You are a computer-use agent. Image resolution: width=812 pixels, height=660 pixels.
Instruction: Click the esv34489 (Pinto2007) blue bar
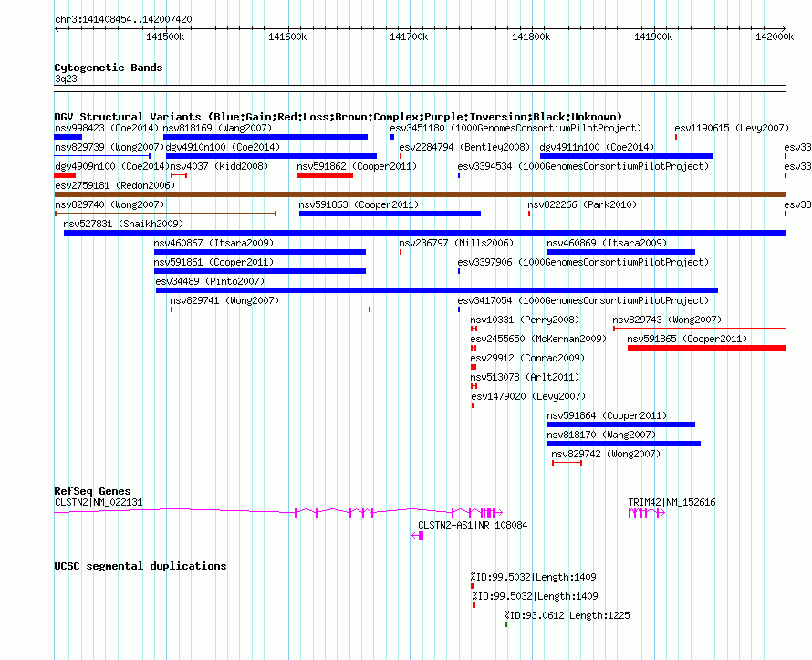click(437, 290)
